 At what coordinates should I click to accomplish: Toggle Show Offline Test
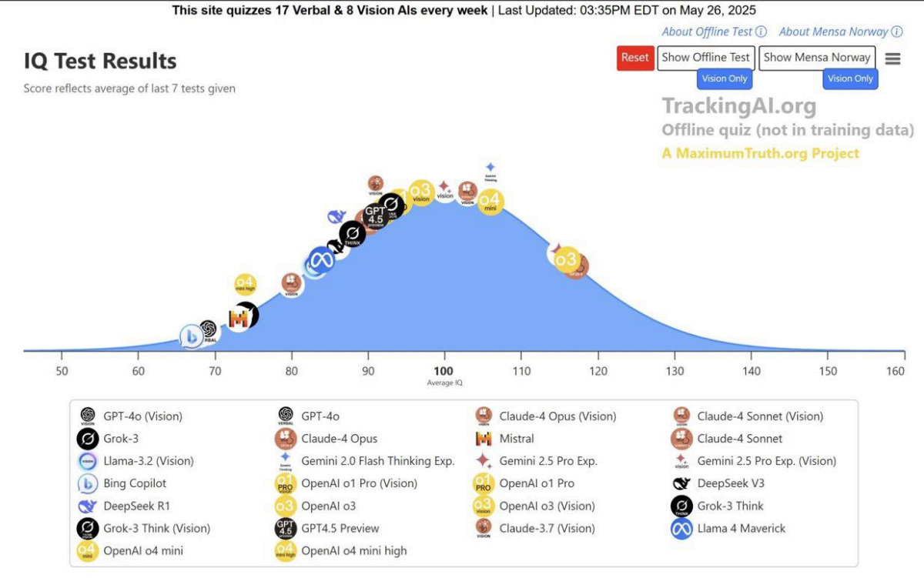pyautogui.click(x=705, y=58)
